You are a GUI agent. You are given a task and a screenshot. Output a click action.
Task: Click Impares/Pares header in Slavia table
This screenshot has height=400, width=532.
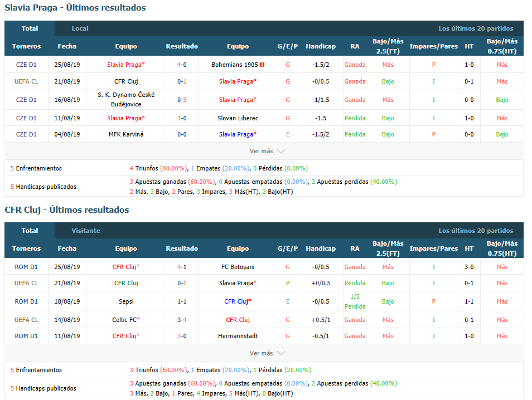(x=434, y=46)
